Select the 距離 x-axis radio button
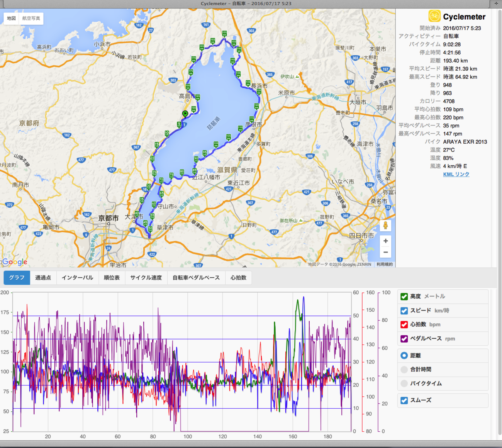The image size is (502, 448). click(x=404, y=355)
